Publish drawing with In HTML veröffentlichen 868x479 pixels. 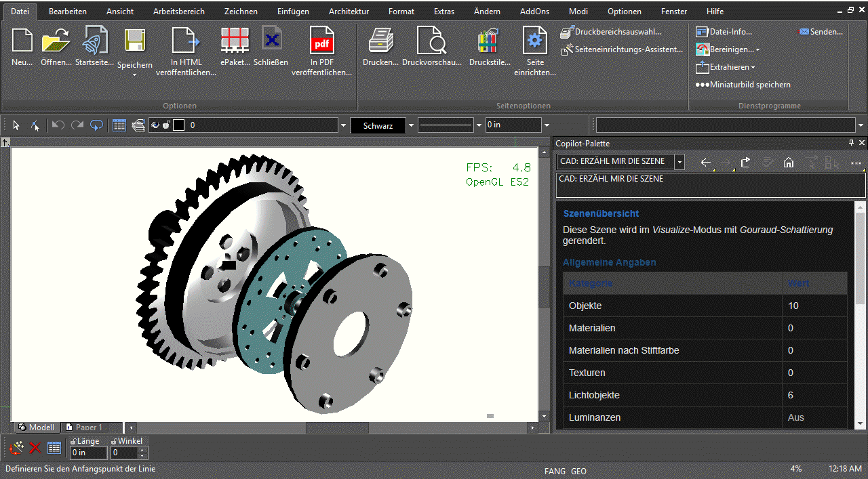[186, 40]
